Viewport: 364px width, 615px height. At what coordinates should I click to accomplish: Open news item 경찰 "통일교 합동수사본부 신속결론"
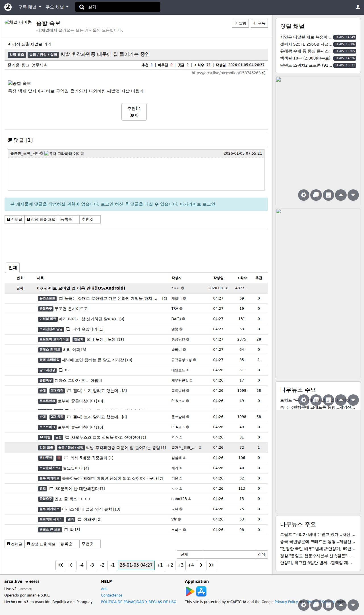(317, 556)
